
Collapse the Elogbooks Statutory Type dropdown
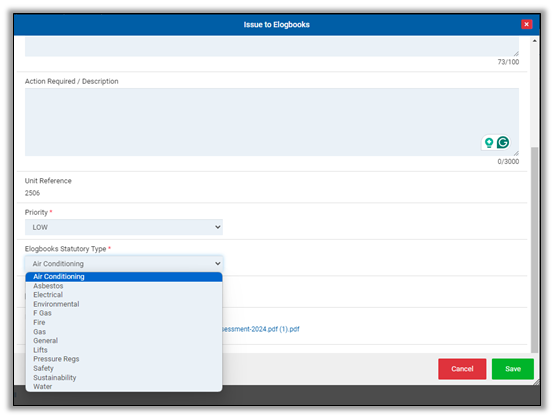click(x=124, y=264)
